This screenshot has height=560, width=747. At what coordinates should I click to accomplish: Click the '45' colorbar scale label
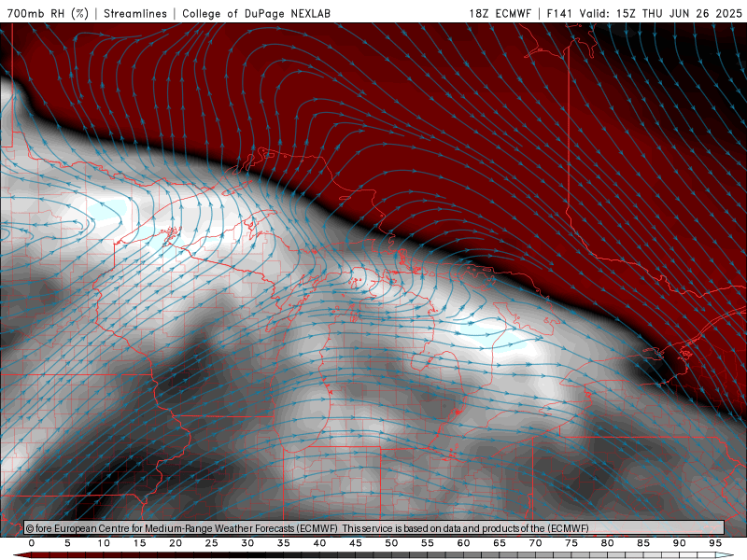coord(356,543)
